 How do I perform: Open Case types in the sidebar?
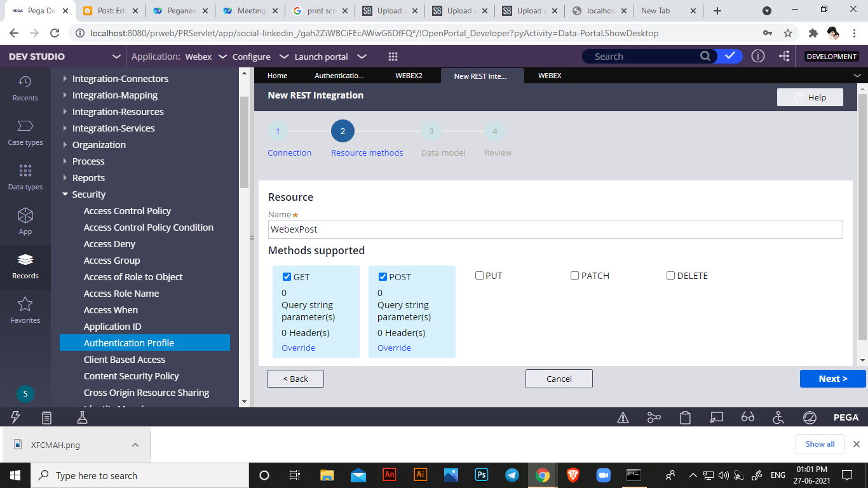coord(25,133)
